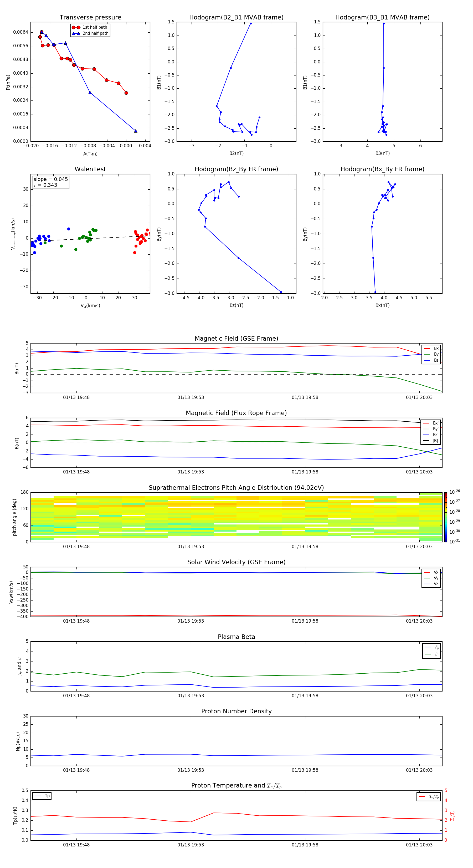Click the last blue triangle of 2nd half path
The width and height of the screenshot is (473, 868).
pyautogui.click(x=136, y=131)
